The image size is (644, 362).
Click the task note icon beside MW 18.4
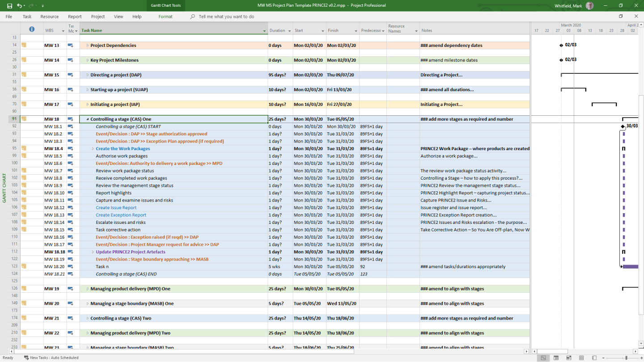pos(70,148)
